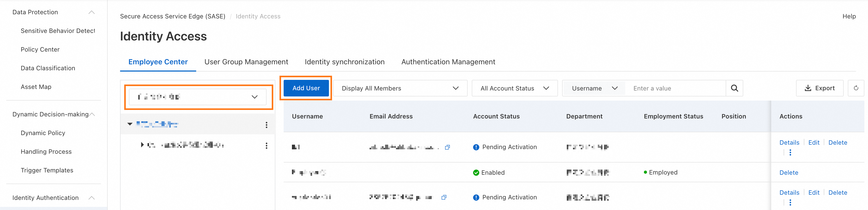This screenshot has height=210, width=868.
Task: Collapse the Data Protection menu section
Action: click(x=91, y=12)
